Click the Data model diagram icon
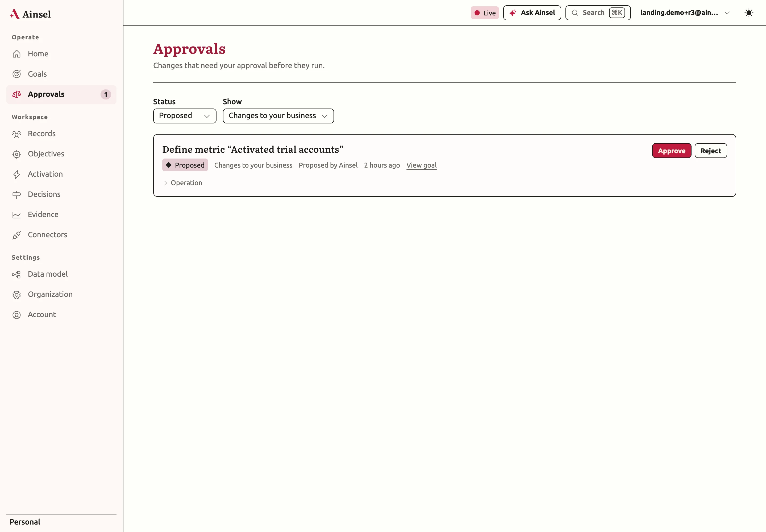The height and width of the screenshot is (532, 766). tap(17, 274)
